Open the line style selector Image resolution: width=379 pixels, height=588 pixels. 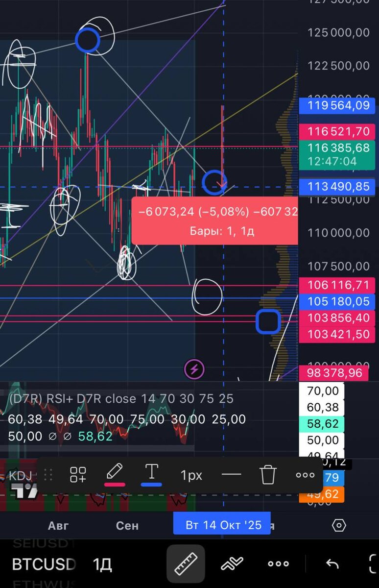point(231,474)
